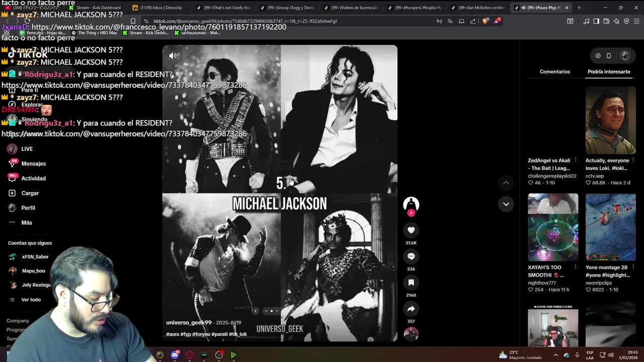Switch to Podría interesarte tab
The width and height of the screenshot is (644, 362).
pyautogui.click(x=609, y=71)
